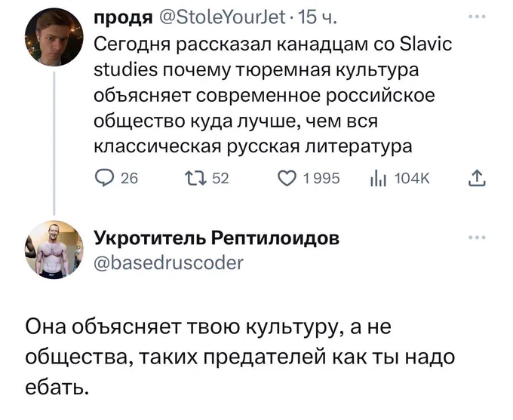This screenshot has width=513, height=420.
Task: Click the reply comment icon
Action: pyautogui.click(x=103, y=178)
